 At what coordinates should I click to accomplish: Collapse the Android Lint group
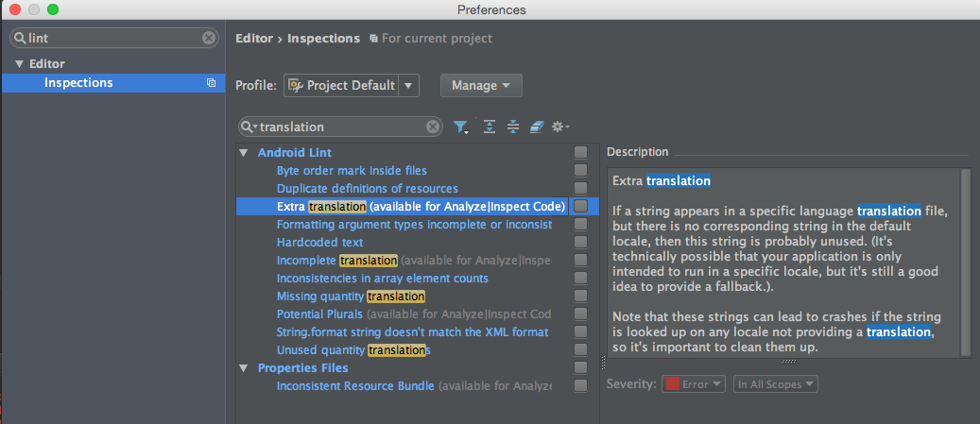244,153
